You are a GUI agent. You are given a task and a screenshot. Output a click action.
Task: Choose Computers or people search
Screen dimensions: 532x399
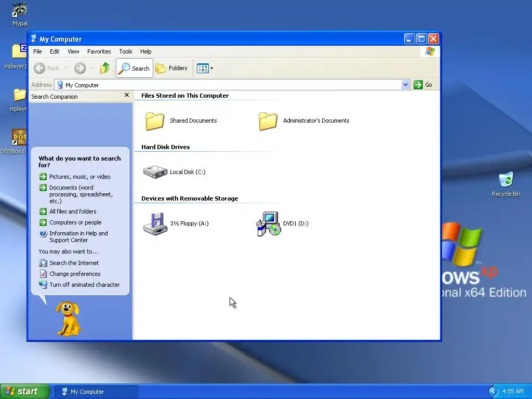pos(75,222)
